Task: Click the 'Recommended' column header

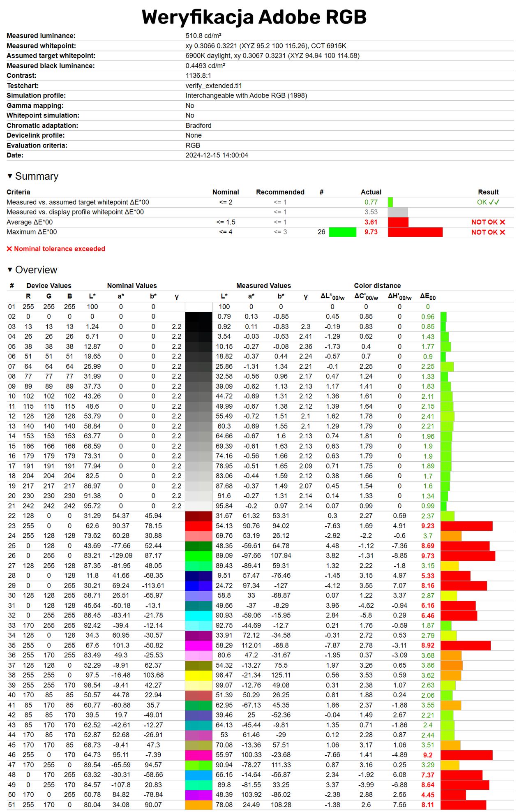Action: coord(280,192)
